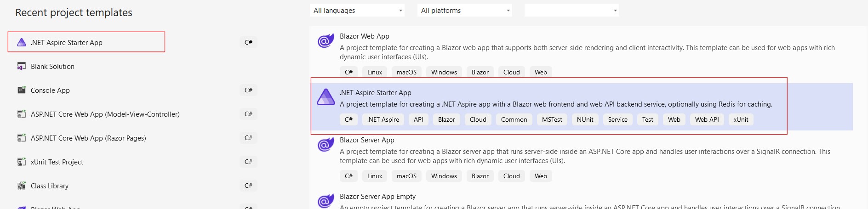The image size is (868, 209).
Task: Open the All languages dropdown
Action: pyautogui.click(x=357, y=11)
